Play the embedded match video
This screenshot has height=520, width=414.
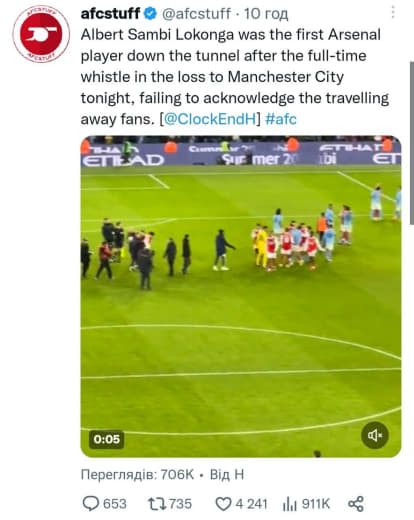click(241, 296)
